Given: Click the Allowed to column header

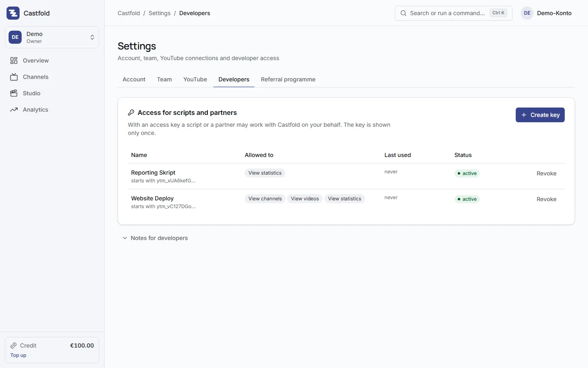Looking at the screenshot, I should coord(259,155).
